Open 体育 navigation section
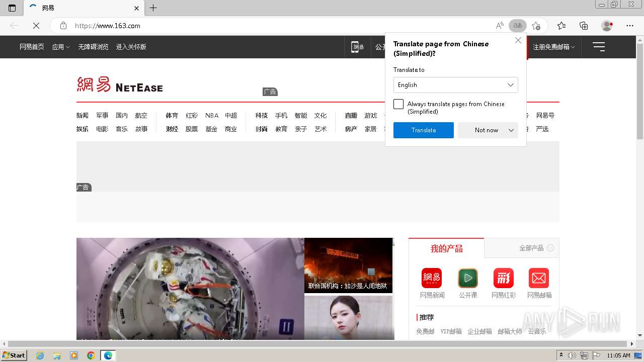 (172, 116)
